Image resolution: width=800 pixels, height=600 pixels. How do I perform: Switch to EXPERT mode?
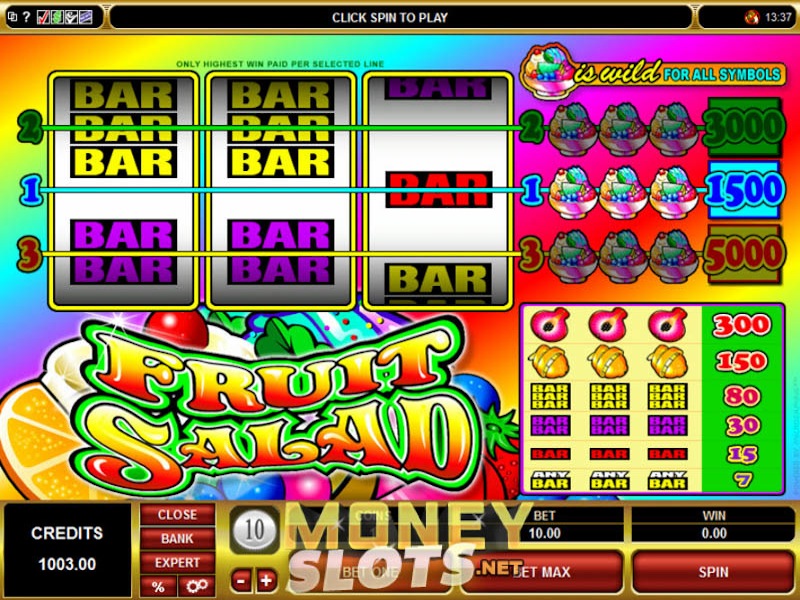178,562
